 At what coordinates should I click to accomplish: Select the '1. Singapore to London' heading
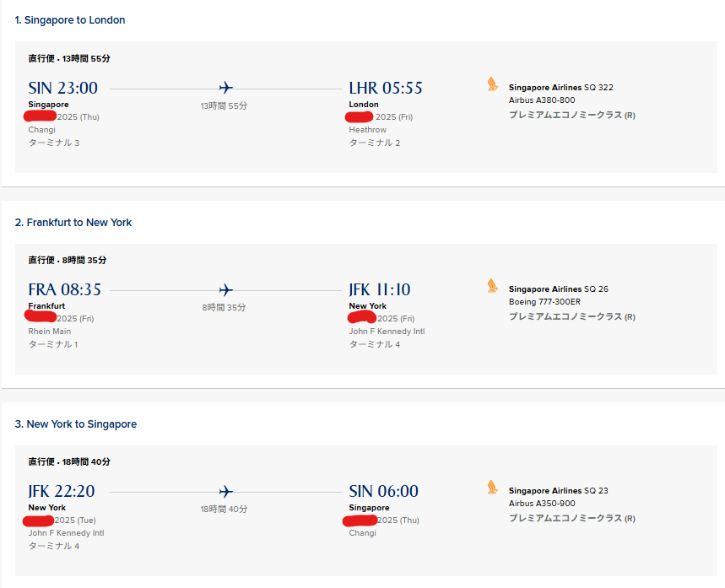coord(70,20)
